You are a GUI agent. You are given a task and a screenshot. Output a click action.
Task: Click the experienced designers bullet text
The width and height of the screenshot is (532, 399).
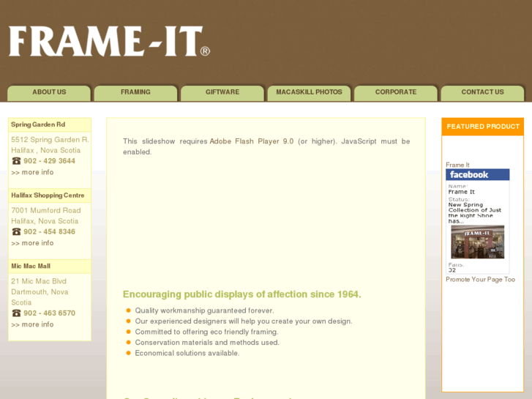tap(244, 321)
